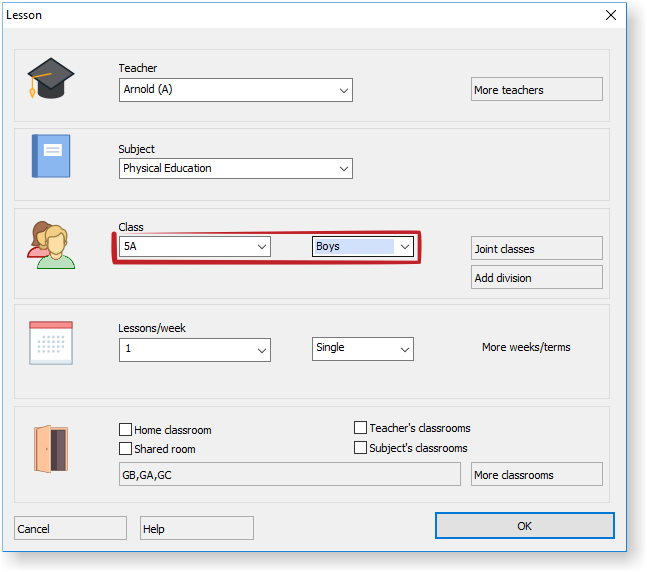Tick the Subject's classrooms checkbox
647x572 pixels.
(361, 448)
